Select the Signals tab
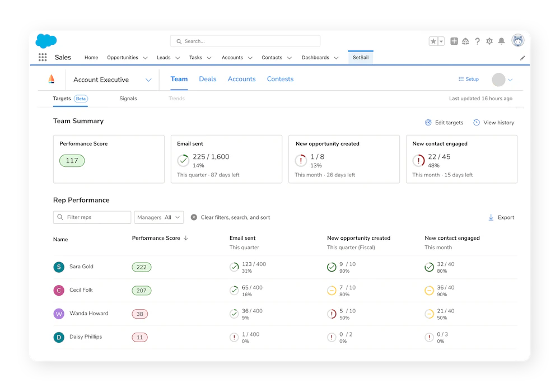Image resolution: width=560 pixels, height=392 pixels. pyautogui.click(x=128, y=98)
